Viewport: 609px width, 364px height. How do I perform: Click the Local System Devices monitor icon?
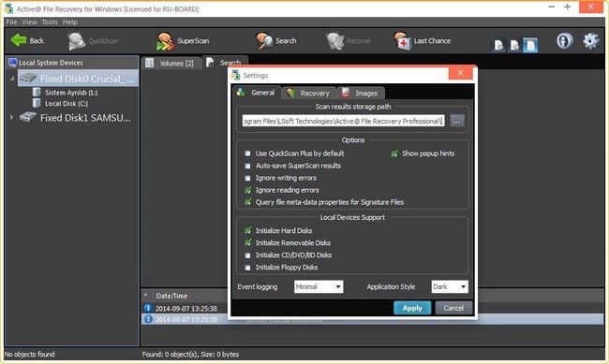12,63
